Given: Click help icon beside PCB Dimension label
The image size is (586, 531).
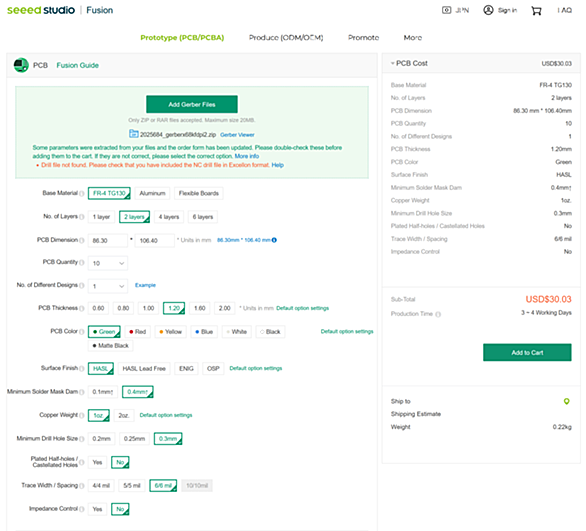Looking at the screenshot, I should coord(81,240).
